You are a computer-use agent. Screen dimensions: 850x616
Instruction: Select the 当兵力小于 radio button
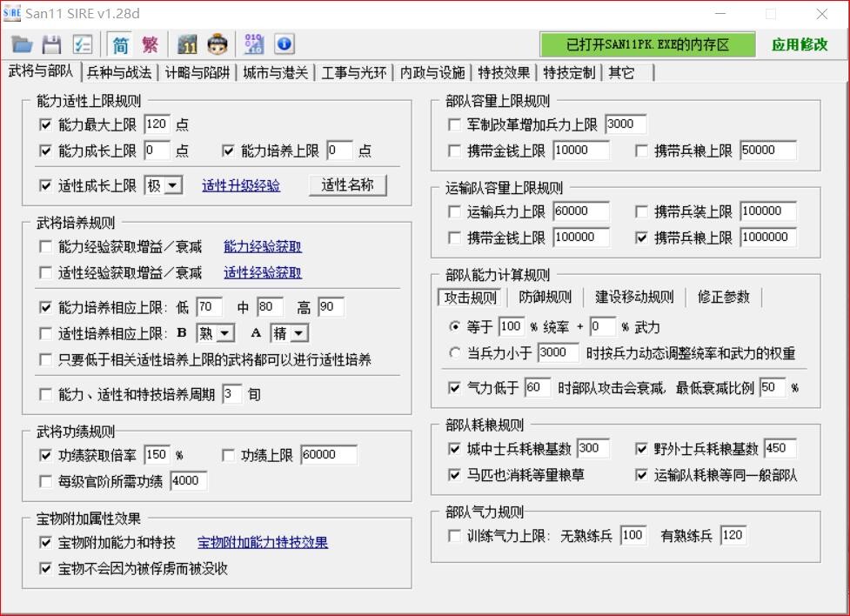pyautogui.click(x=453, y=353)
